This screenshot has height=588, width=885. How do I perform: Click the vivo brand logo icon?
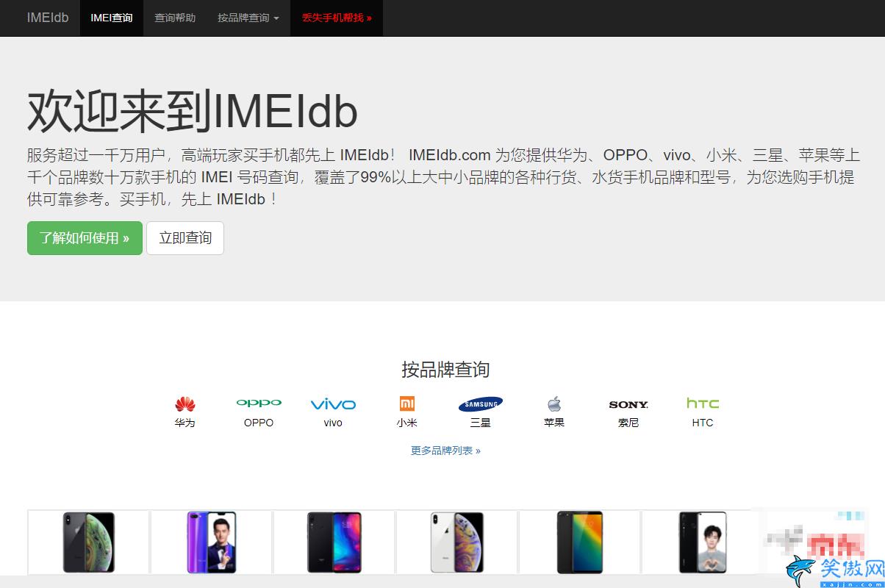333,404
